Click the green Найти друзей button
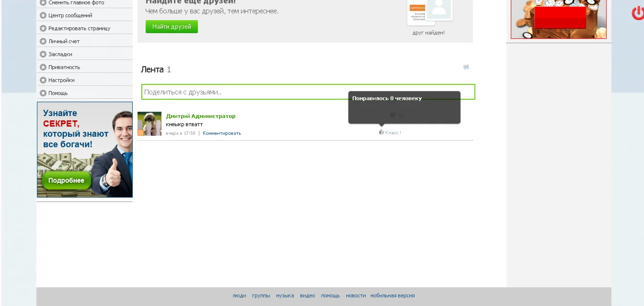This screenshot has height=306, width=644. click(172, 27)
